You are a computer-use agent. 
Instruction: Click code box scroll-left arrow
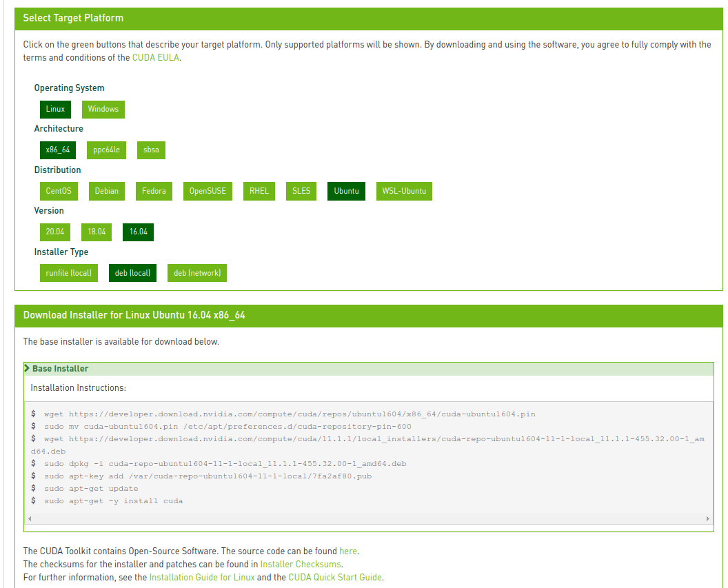[30, 518]
